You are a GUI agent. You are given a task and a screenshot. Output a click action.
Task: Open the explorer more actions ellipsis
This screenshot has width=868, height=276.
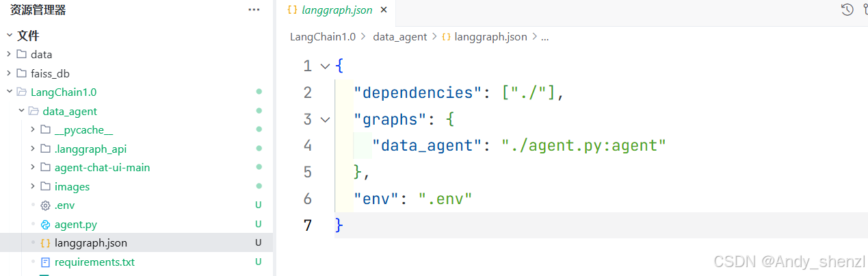pos(254,10)
